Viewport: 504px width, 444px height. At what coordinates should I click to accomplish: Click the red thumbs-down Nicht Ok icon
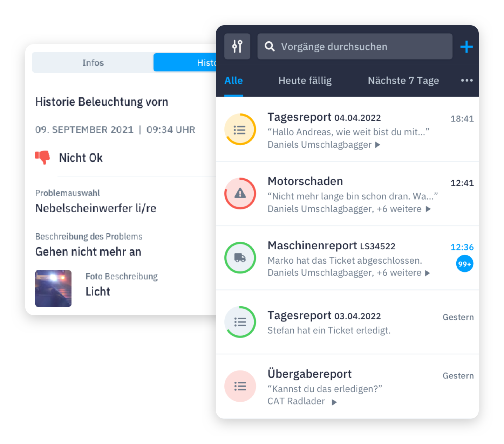(43, 157)
